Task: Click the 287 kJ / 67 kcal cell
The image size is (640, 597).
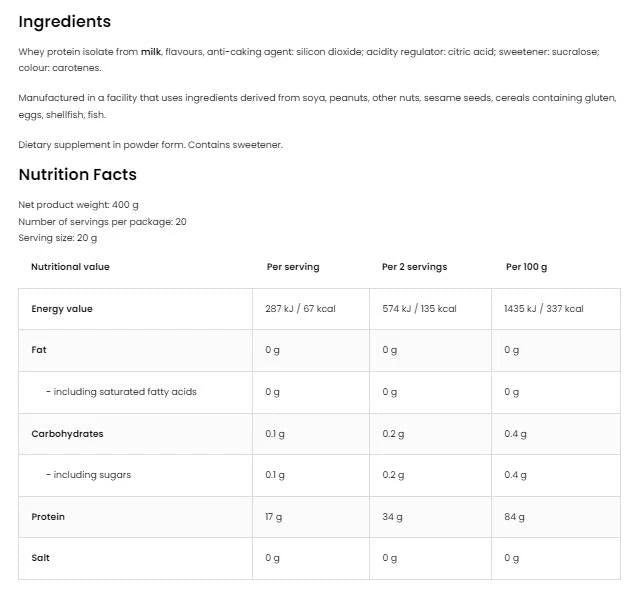Action: [300, 309]
